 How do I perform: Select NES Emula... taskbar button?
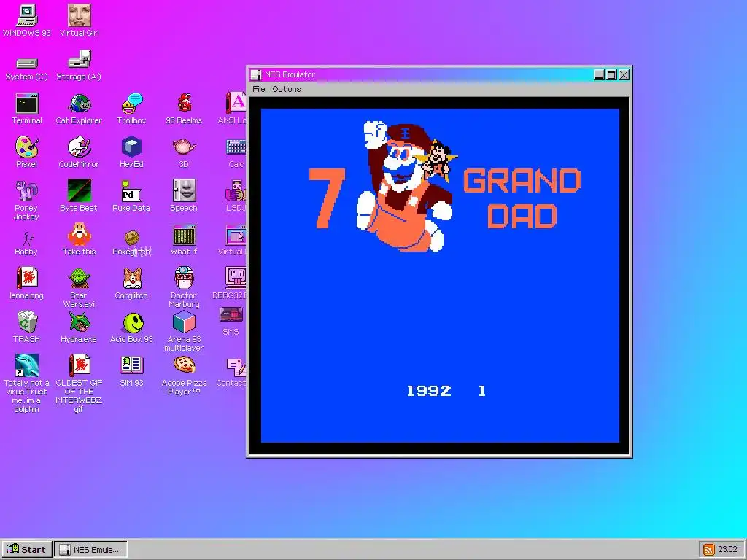[90, 550]
